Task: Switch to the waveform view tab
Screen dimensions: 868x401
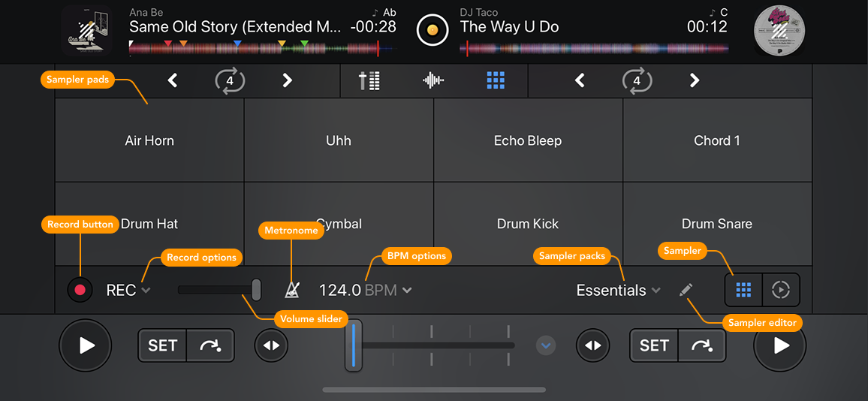Action: [x=433, y=81]
